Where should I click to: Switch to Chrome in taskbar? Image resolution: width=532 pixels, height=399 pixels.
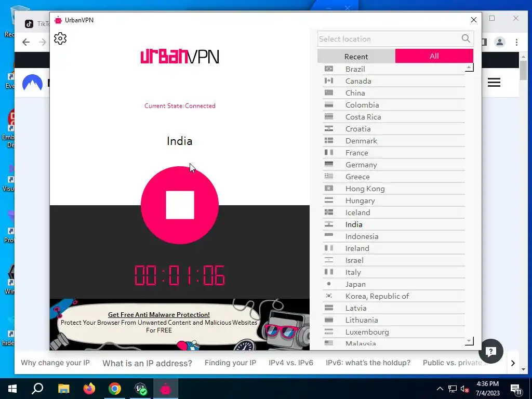[115, 389]
